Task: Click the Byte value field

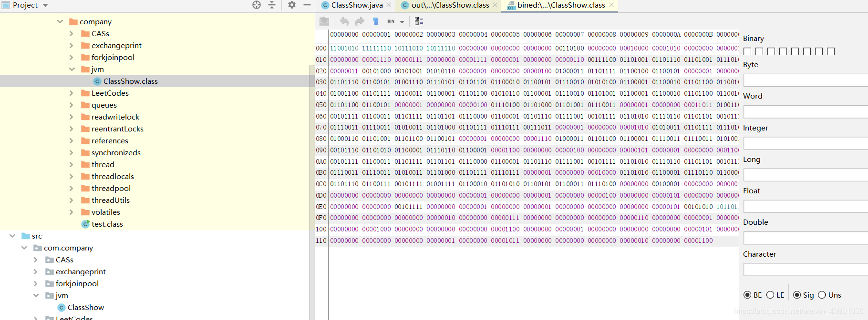Action: 806,80
